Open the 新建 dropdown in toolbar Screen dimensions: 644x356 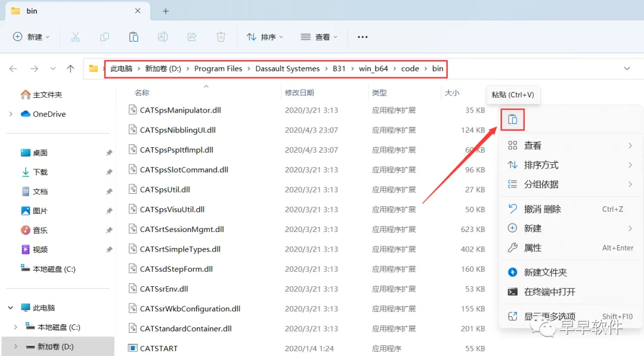click(x=32, y=37)
